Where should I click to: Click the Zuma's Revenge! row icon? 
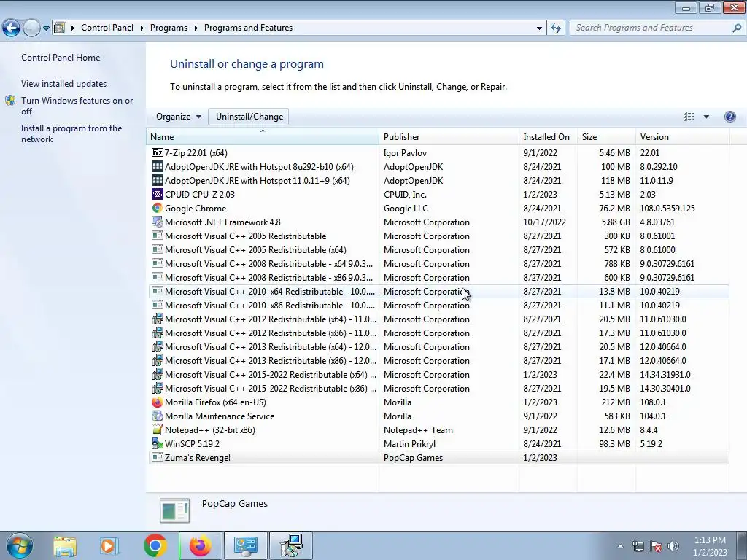tap(158, 458)
